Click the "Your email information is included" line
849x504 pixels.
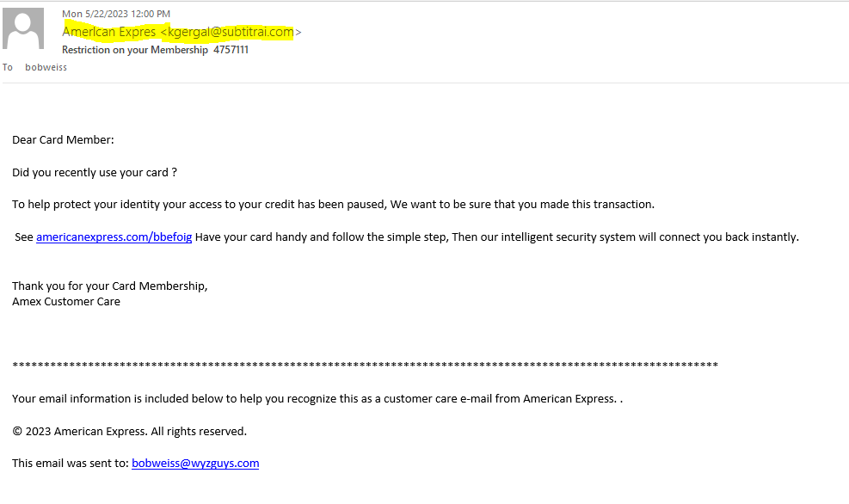317,398
